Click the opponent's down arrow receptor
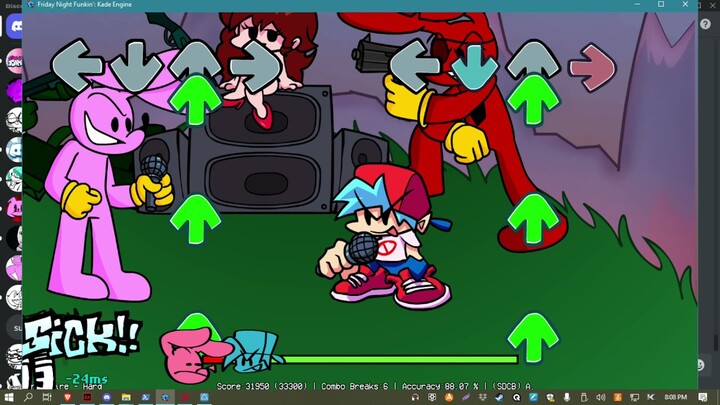Screen dimensions: 720x405 [136, 66]
